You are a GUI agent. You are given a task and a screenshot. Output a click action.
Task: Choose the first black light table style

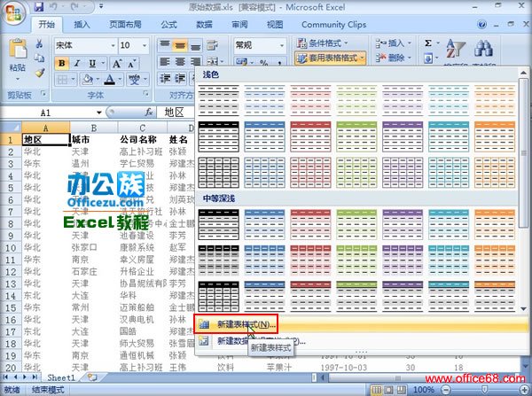tap(218, 100)
